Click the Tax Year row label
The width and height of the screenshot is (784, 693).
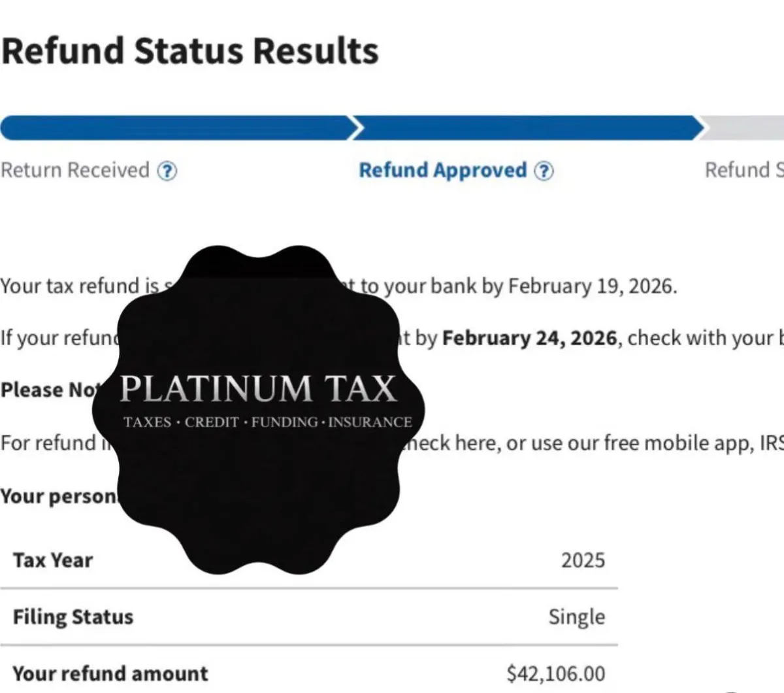coord(53,560)
